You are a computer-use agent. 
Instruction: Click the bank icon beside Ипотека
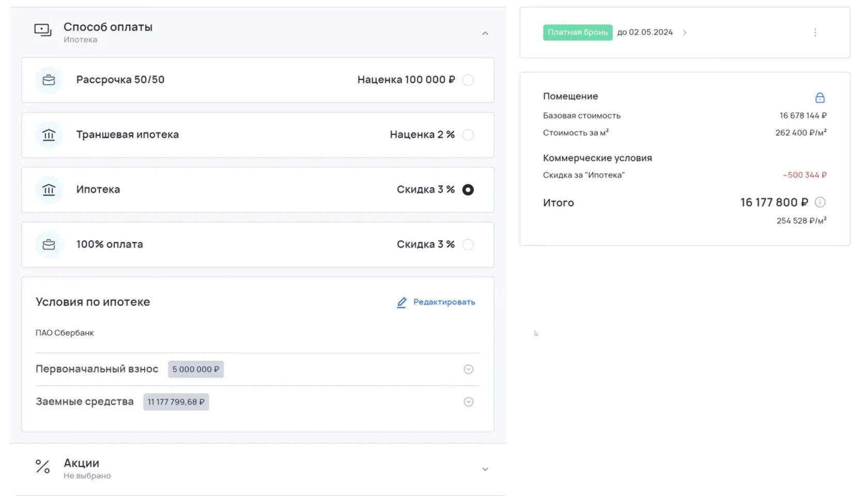pyautogui.click(x=49, y=190)
